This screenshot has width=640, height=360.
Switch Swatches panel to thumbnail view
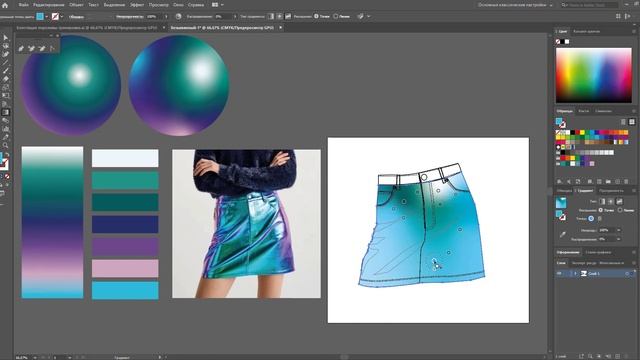pos(632,122)
